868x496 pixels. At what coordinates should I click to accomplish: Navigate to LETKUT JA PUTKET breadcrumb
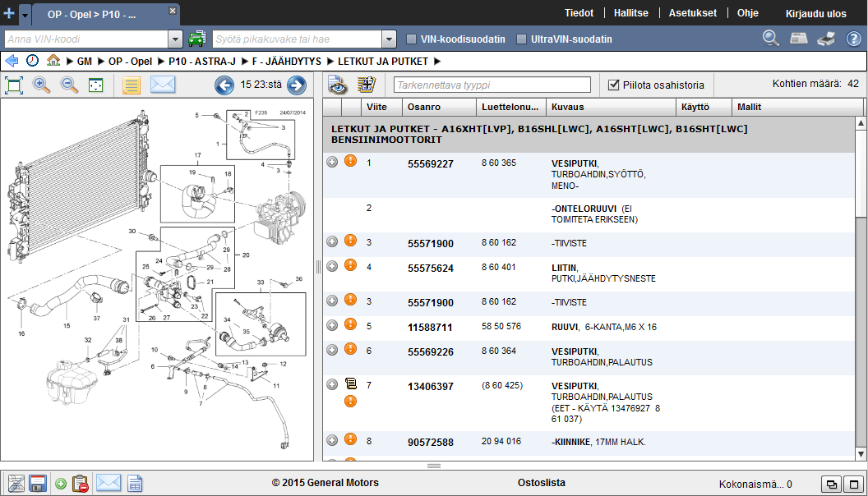pyautogui.click(x=383, y=62)
